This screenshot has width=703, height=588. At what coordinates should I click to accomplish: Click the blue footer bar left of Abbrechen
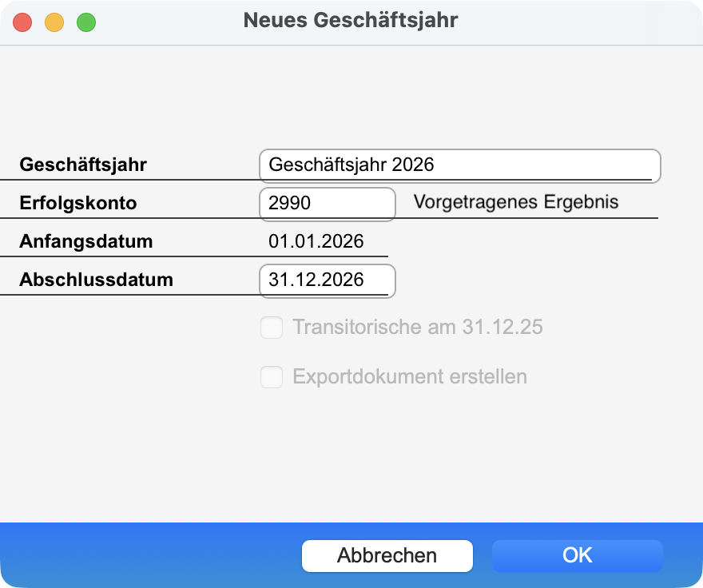point(144,555)
